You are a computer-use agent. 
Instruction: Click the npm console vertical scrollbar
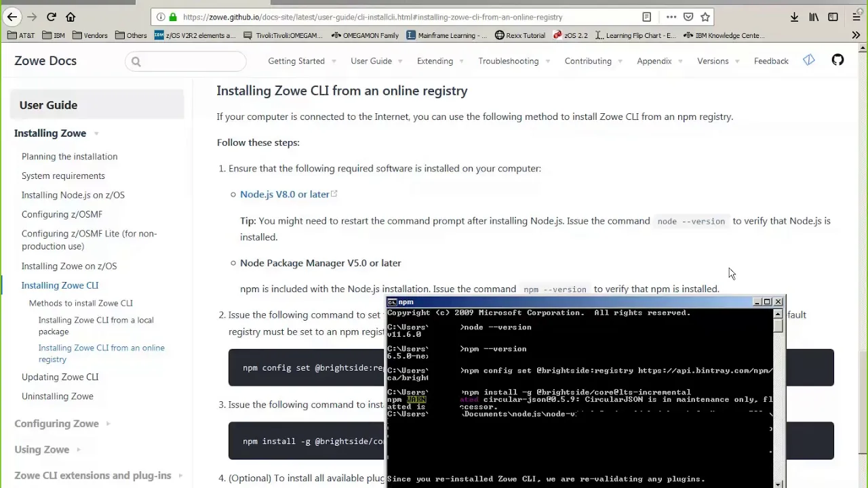tap(778, 397)
